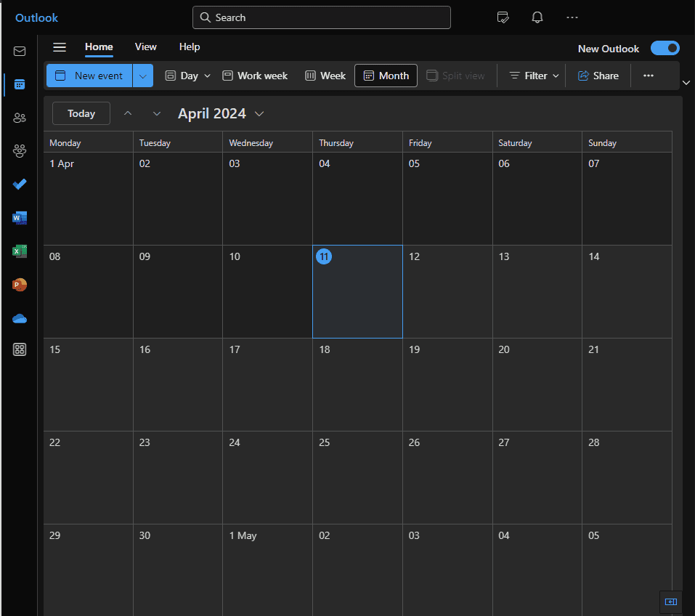The height and width of the screenshot is (616, 695).
Task: Select the 25 April cell
Action: 357,478
